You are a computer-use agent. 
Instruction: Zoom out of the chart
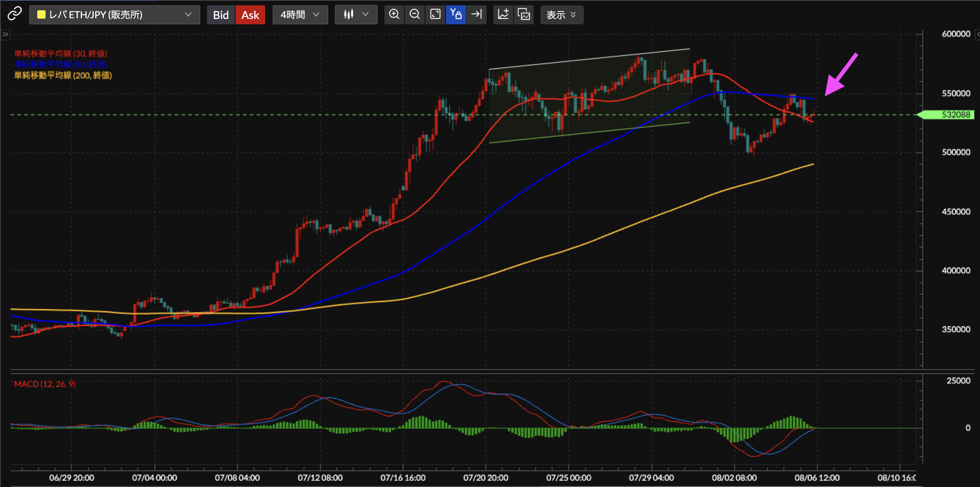414,14
